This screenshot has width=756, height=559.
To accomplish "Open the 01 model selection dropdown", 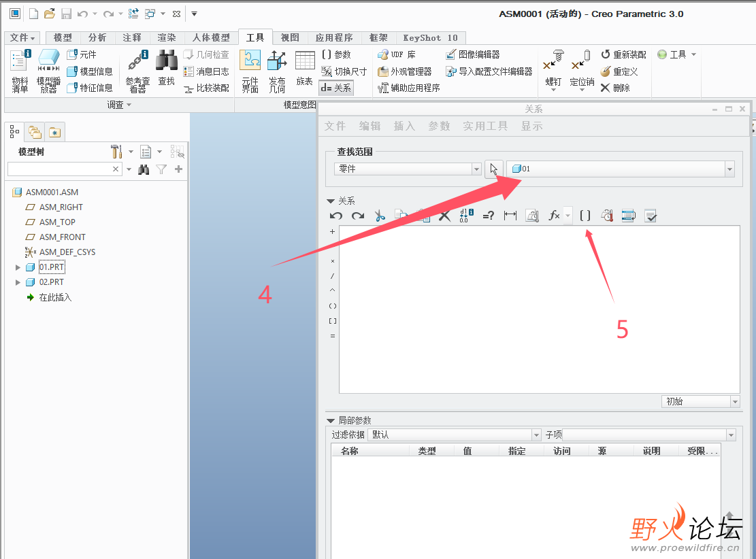I will [x=729, y=169].
